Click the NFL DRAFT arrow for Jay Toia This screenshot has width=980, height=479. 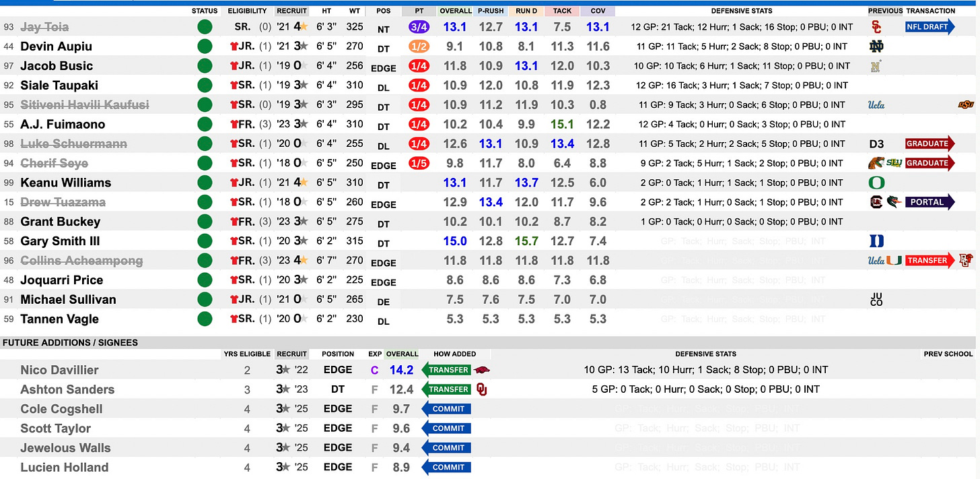tap(930, 27)
